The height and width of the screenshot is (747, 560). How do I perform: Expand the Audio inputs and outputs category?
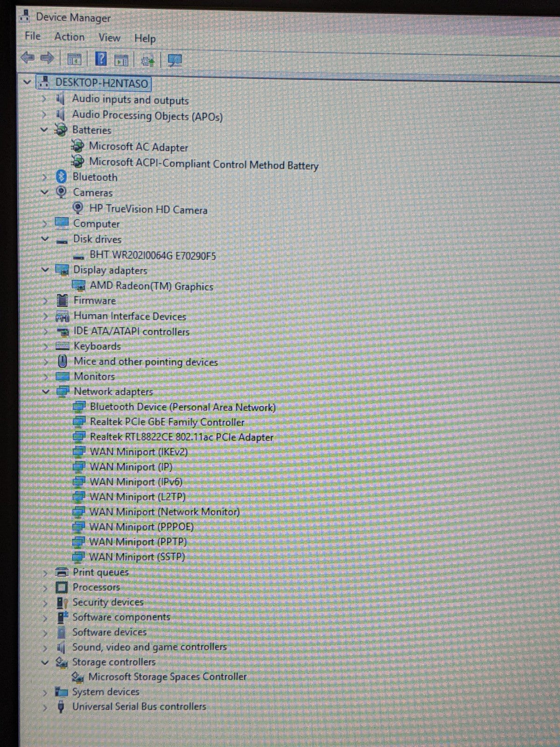click(x=44, y=99)
